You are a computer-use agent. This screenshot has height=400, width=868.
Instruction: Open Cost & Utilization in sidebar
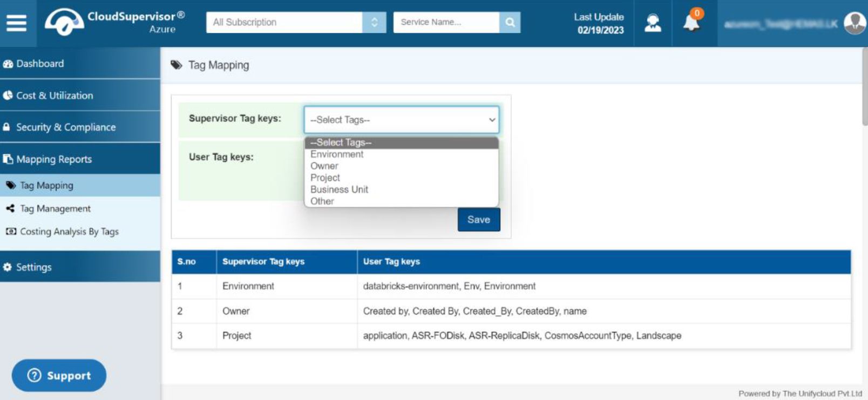80,96
